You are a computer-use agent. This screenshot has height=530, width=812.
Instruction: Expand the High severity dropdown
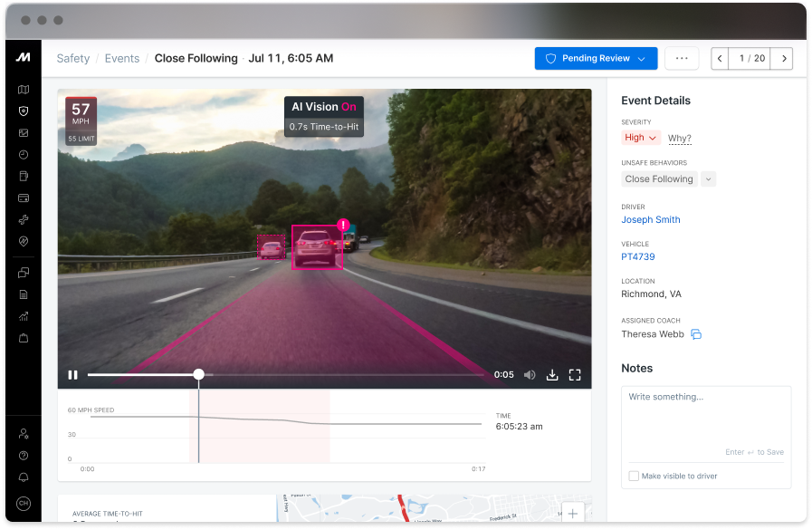click(x=654, y=137)
